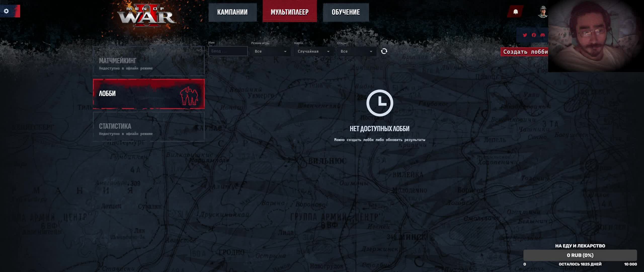This screenshot has height=272, width=644.
Task: Open the Facebook link icon
Action: (x=534, y=35)
